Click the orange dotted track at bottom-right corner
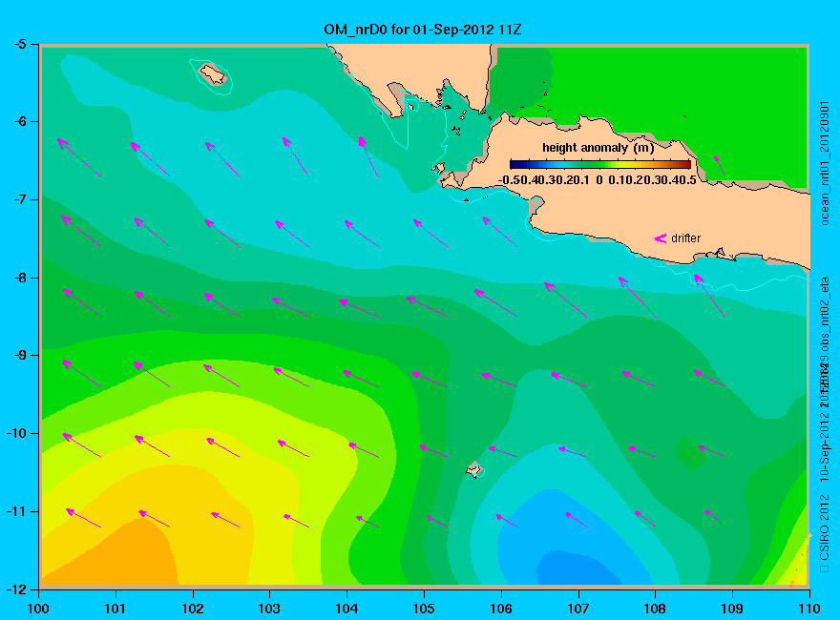 coord(800,560)
